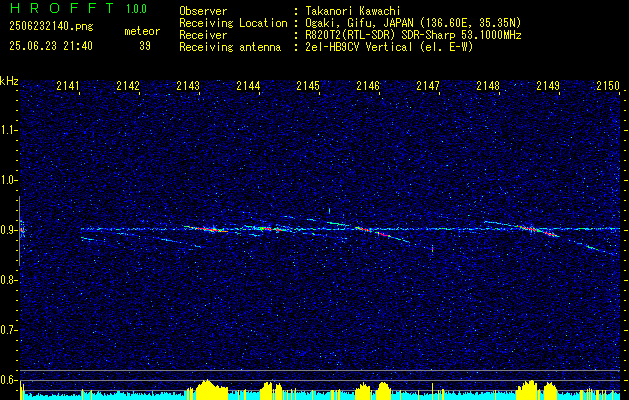Select the file name 2506232140.png

coord(51,27)
